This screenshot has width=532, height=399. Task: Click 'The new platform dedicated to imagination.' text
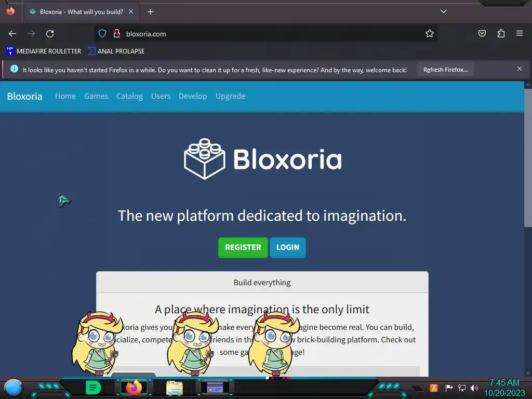262,216
